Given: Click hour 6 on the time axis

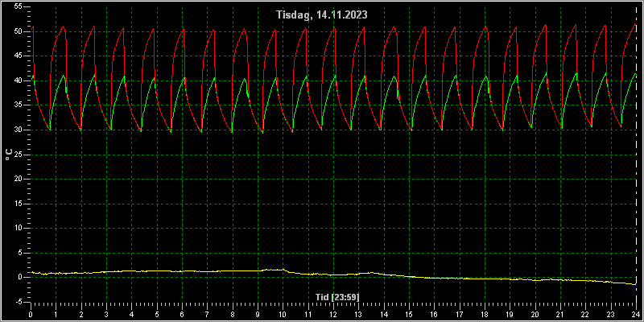Looking at the screenshot, I should [x=182, y=315].
